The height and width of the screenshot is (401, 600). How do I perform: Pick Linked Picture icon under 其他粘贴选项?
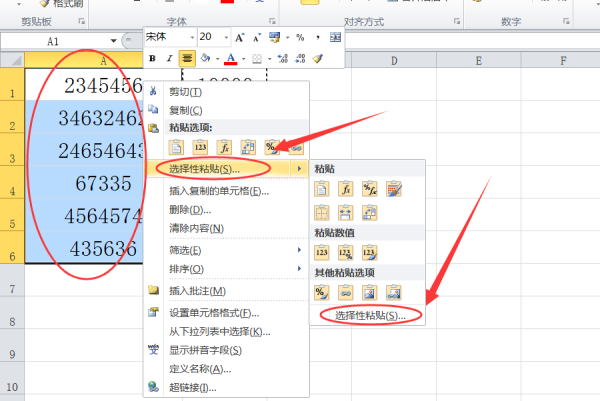click(394, 293)
